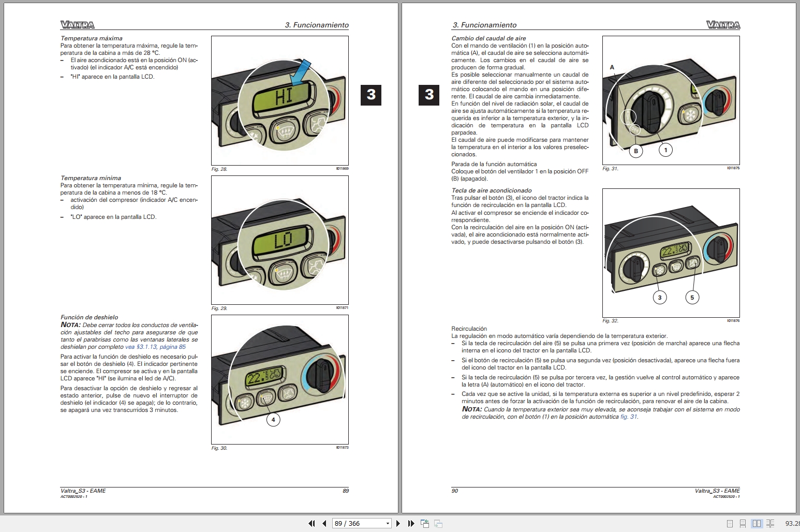Switch to single page view
This screenshot has width=800, height=532.
click(730, 523)
